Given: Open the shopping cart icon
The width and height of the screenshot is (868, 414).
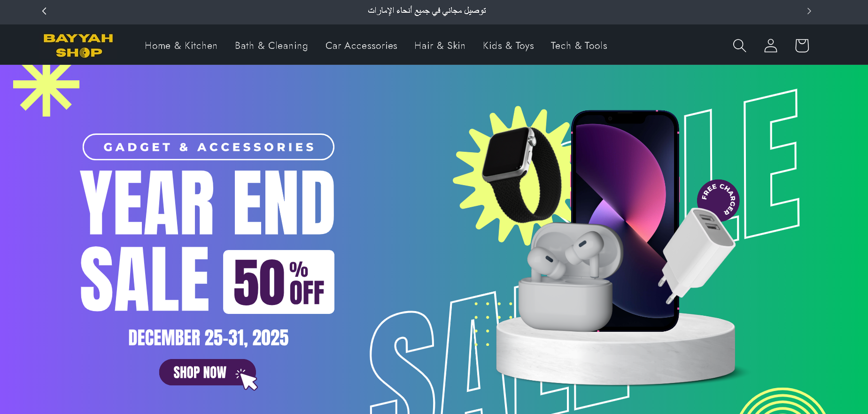Looking at the screenshot, I should coord(802,46).
